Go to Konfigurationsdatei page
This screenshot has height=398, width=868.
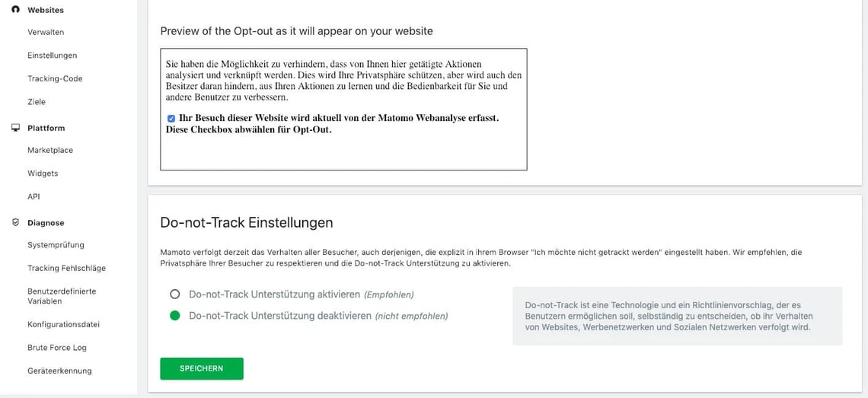tap(63, 324)
